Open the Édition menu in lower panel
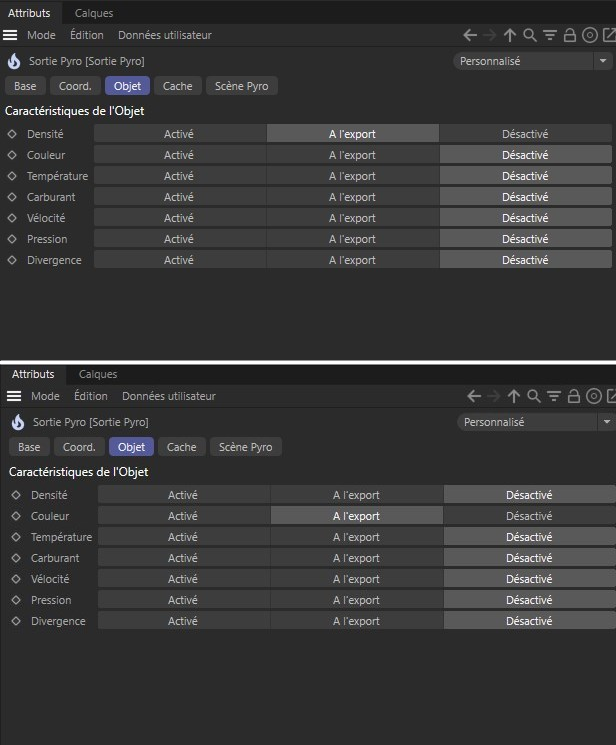 tap(91, 396)
